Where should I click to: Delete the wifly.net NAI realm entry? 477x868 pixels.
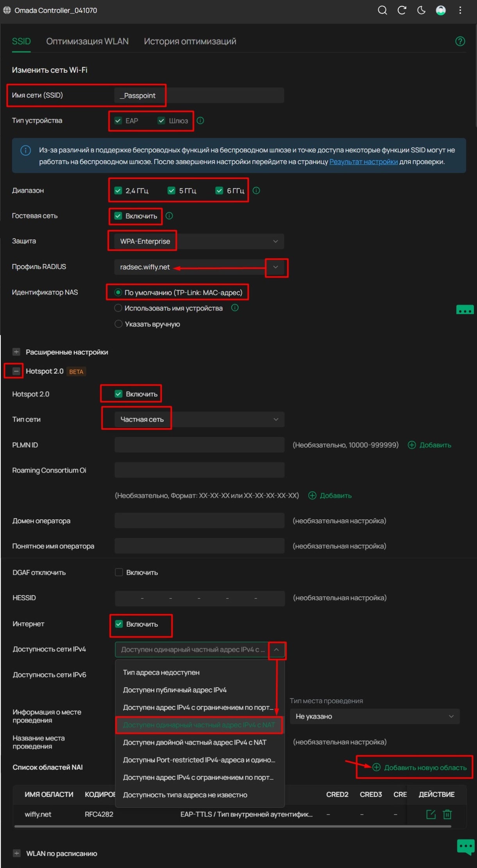pyautogui.click(x=447, y=814)
